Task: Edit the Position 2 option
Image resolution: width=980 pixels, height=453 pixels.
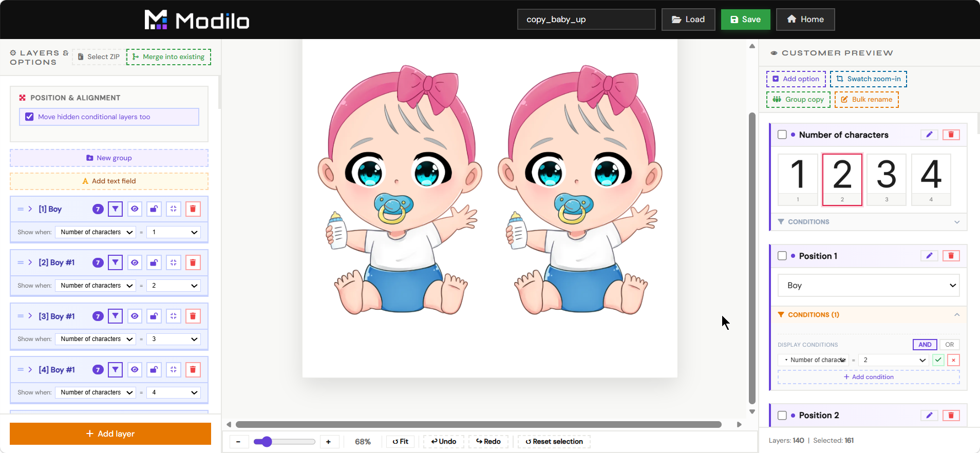Action: point(929,415)
